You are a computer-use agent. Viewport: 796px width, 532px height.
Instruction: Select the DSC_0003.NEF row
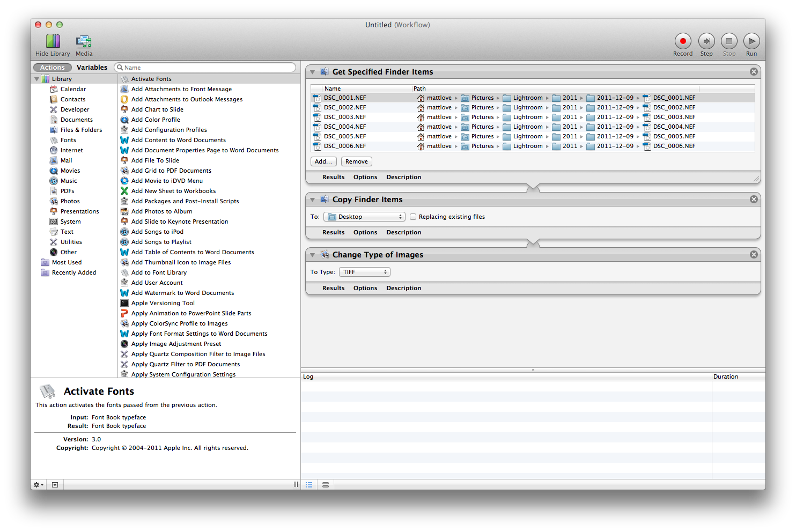[x=533, y=117]
